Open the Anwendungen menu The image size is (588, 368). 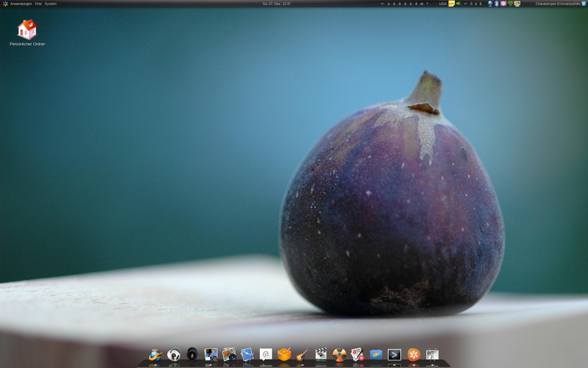click(21, 4)
